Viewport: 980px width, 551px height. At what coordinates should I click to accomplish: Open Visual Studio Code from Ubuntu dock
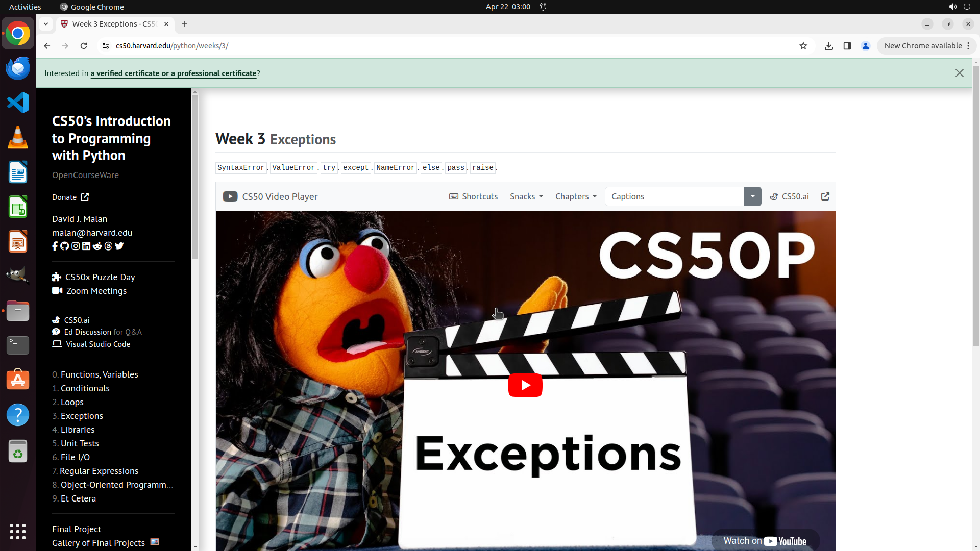pos(18,103)
